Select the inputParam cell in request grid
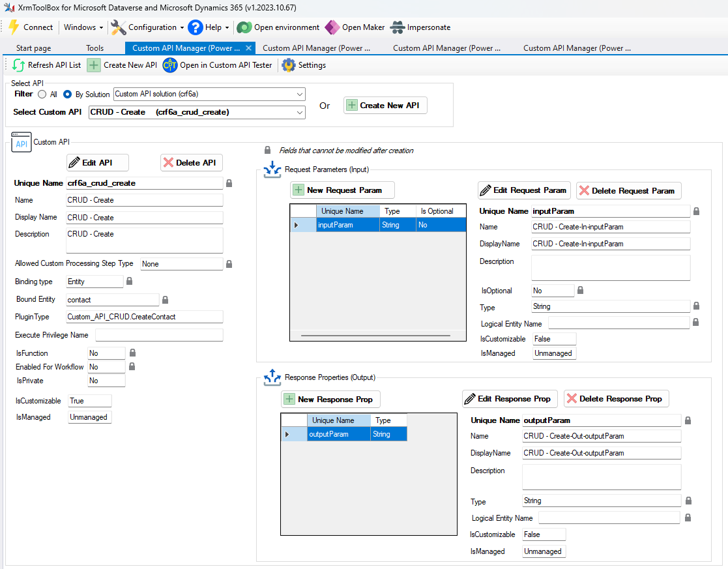Screen dimensions: 728x569 point(348,225)
